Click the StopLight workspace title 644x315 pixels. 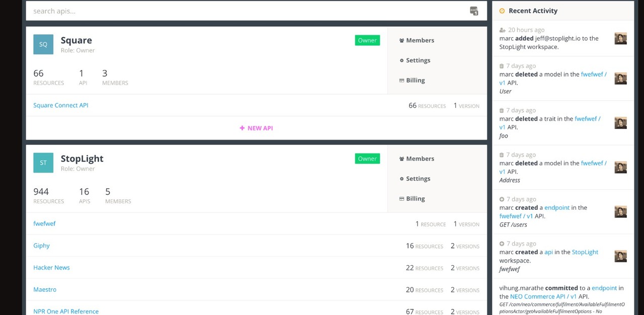point(82,159)
